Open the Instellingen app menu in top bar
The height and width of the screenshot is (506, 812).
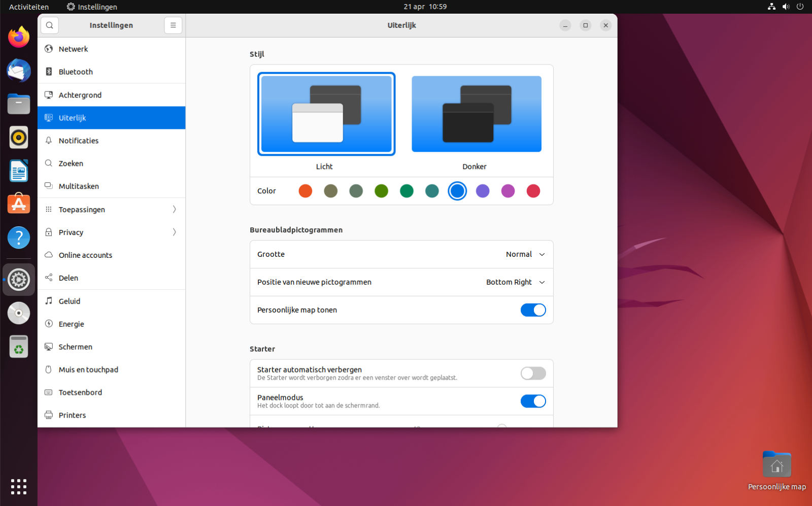92,7
